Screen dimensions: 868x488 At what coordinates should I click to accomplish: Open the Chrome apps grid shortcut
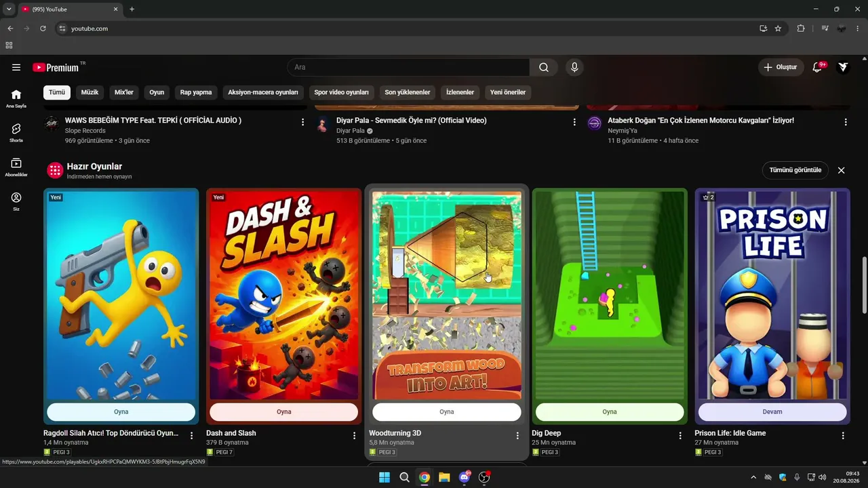(x=9, y=45)
